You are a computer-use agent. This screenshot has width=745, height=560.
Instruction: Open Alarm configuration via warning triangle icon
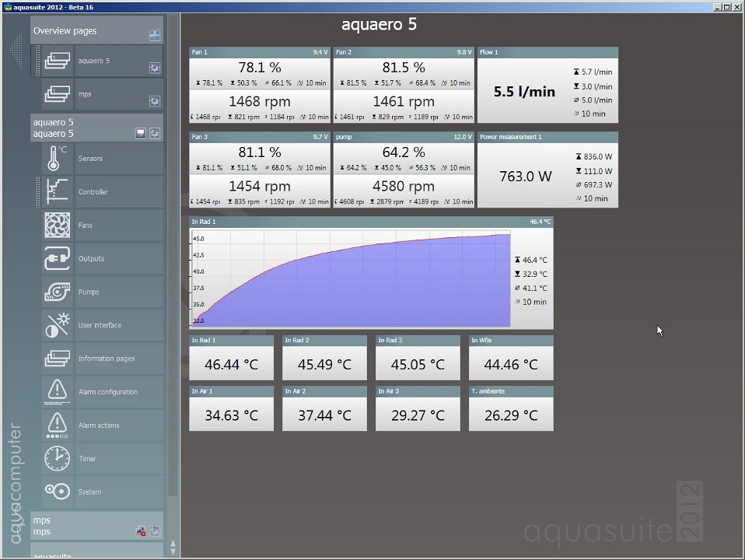pos(57,392)
